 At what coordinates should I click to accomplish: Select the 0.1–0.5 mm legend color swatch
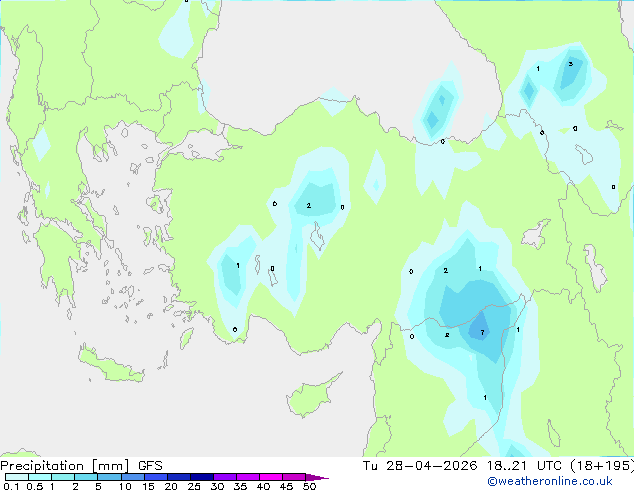[17, 477]
